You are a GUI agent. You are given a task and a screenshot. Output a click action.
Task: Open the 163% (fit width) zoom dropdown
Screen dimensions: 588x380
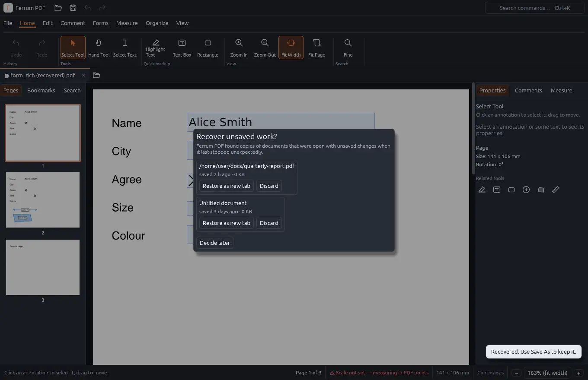547,373
